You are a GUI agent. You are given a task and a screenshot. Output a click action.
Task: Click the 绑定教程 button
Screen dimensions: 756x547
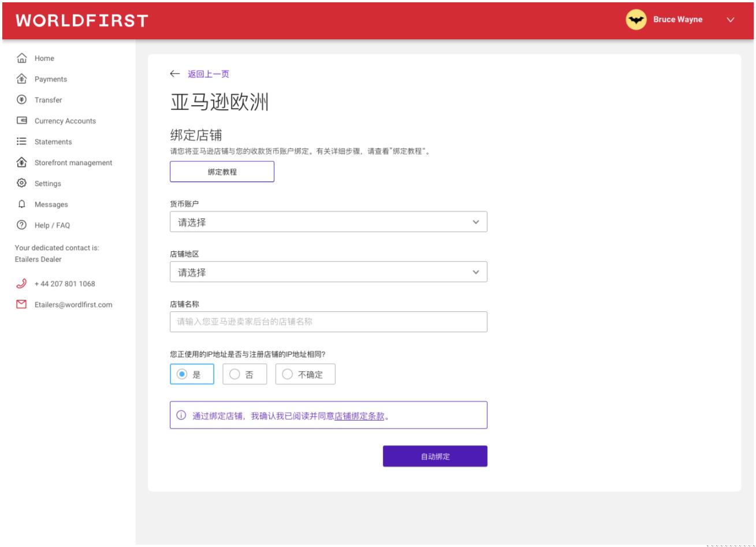(222, 172)
